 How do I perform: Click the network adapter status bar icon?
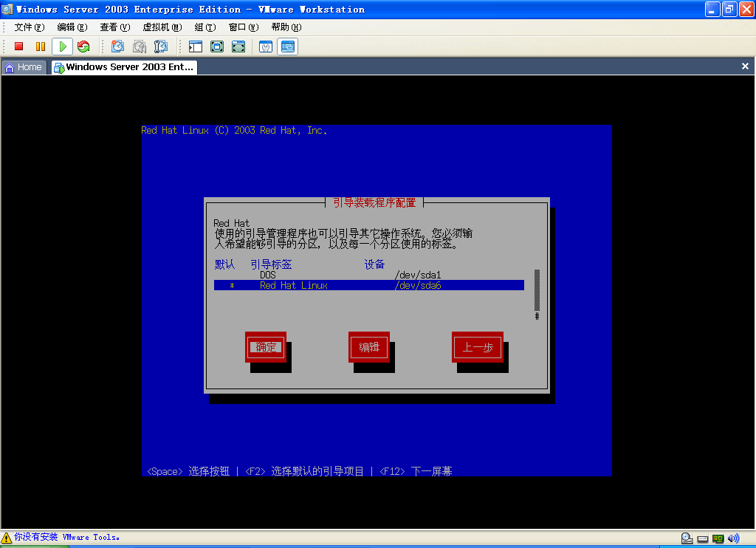coord(718,538)
